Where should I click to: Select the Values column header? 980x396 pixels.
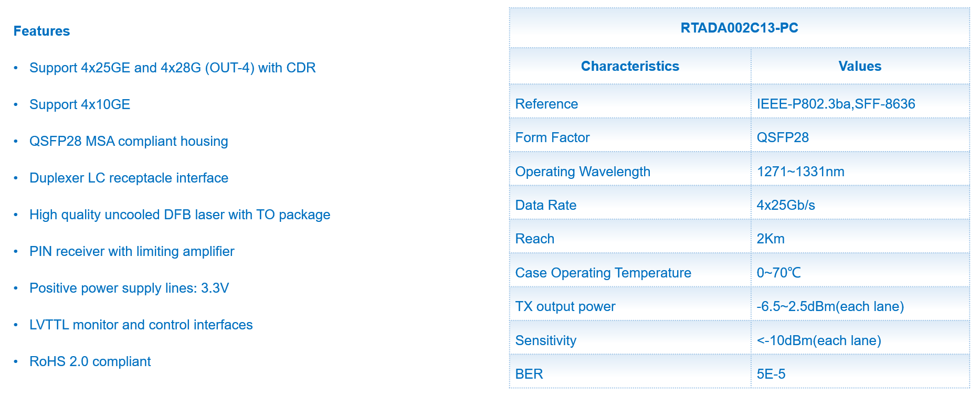[x=860, y=66]
